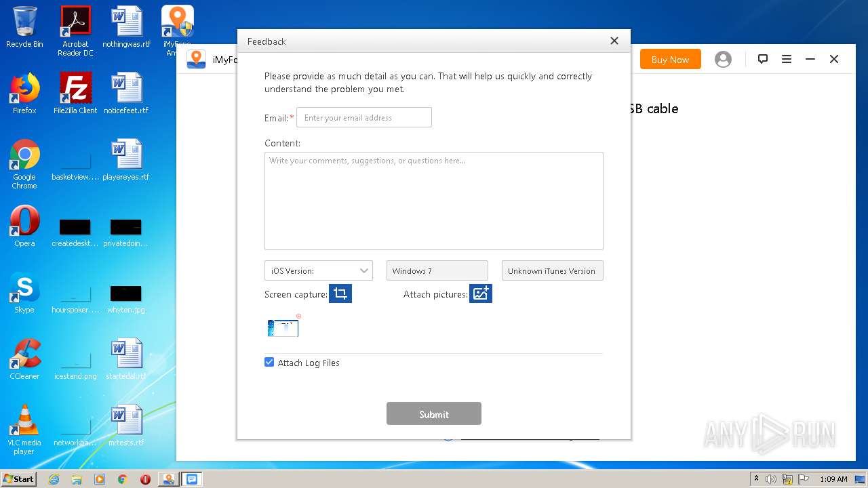Viewport: 868px width, 488px height.
Task: Open the Skype desktop shortcut
Action: (x=24, y=293)
